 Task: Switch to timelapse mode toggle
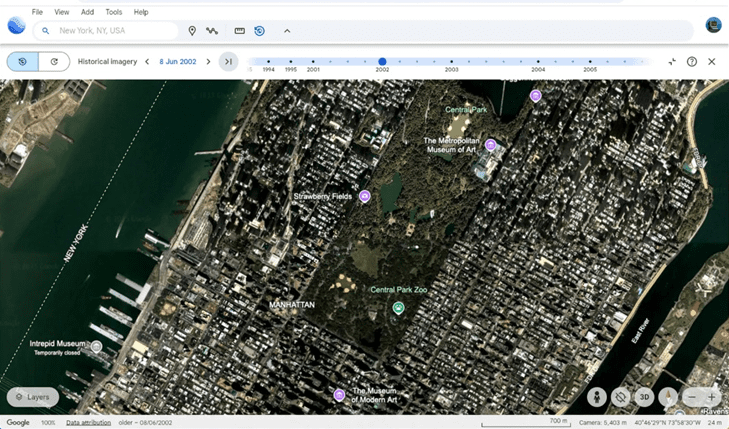[54, 62]
